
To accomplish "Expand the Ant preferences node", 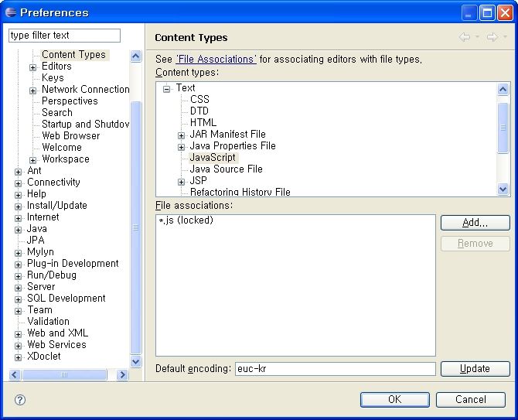I will [x=19, y=172].
